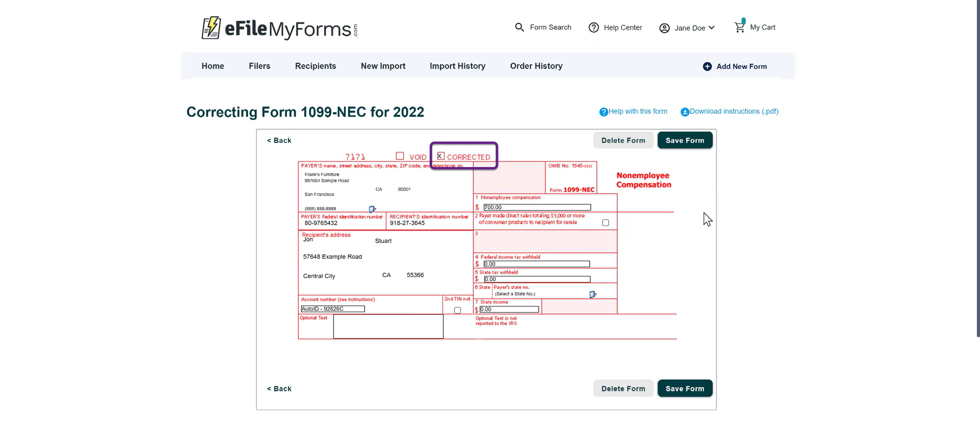The image size is (980, 443).
Task: Expand the Jane Doe account dropdown
Action: point(712,28)
